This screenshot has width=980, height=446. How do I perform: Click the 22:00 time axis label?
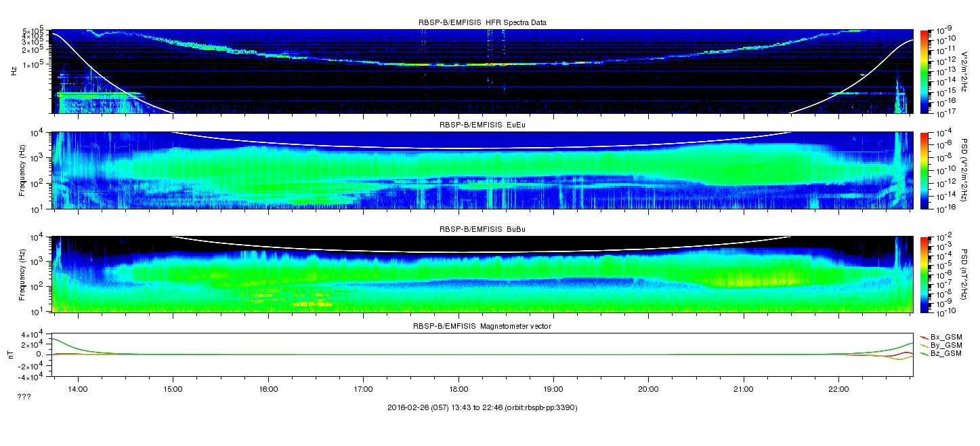click(839, 389)
